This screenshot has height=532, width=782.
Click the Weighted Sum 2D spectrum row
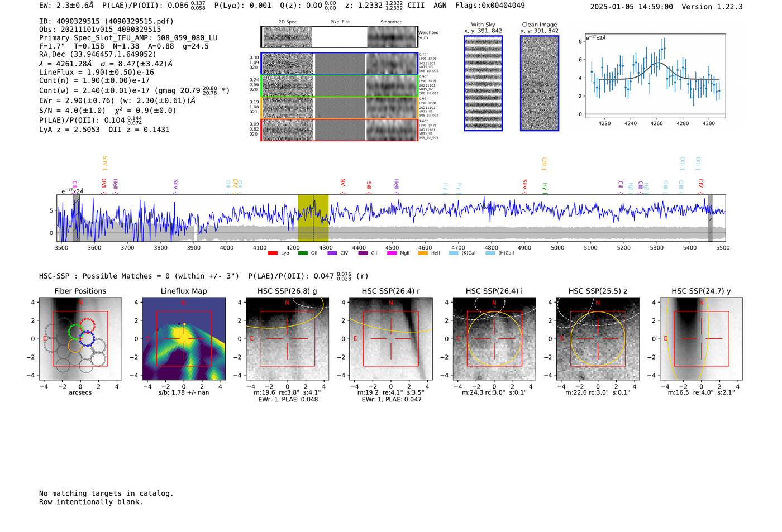340,37
